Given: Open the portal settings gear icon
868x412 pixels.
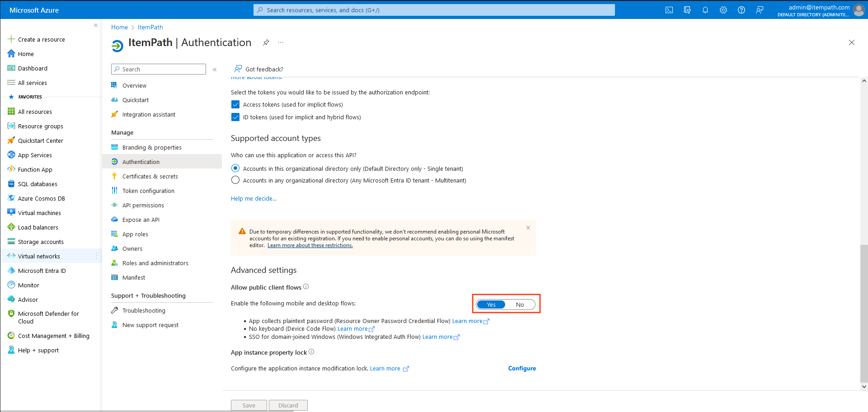Looking at the screenshot, I should (723, 10).
